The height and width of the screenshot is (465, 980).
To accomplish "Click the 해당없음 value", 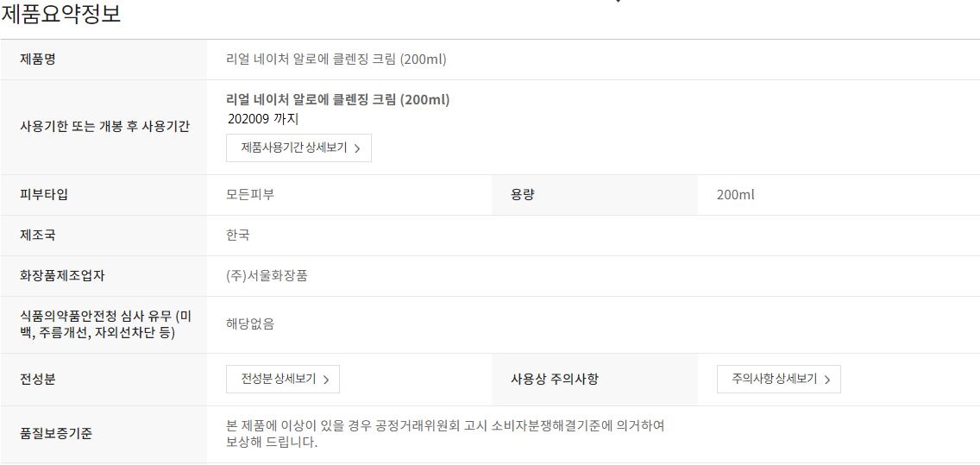I will click(250, 324).
